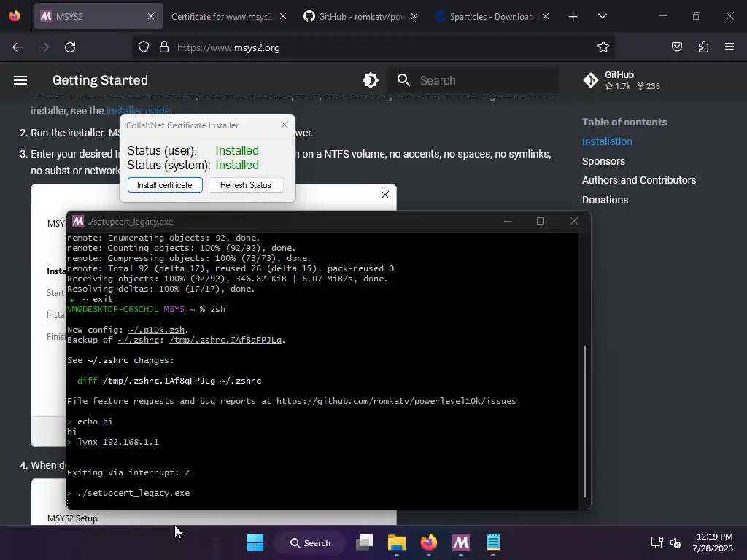Screen dimensions: 747x560
Task: Click the site search magnifier icon
Action: coord(403,80)
